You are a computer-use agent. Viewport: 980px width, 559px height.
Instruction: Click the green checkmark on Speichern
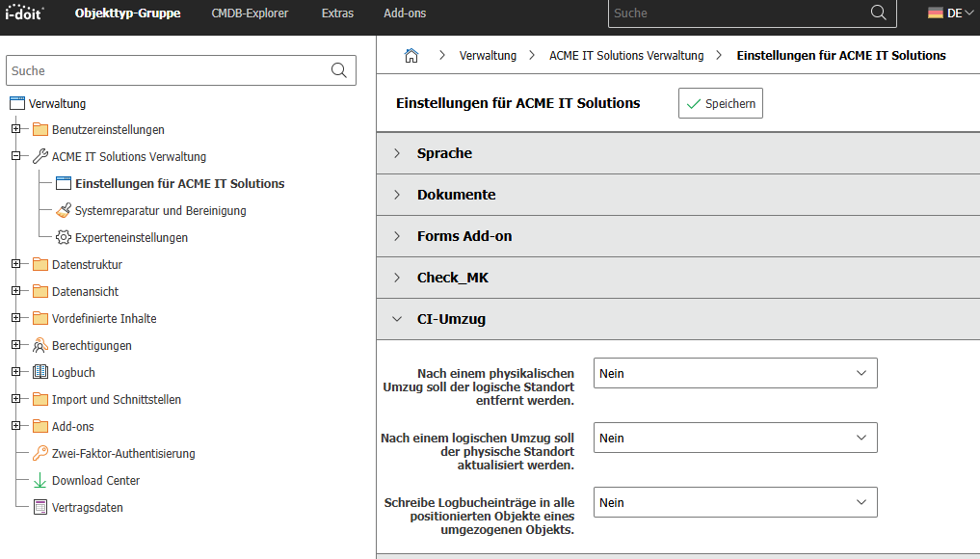(x=693, y=104)
